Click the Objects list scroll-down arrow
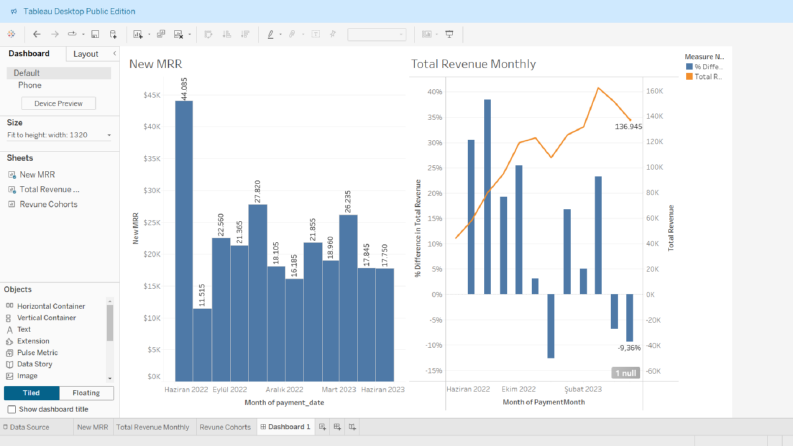This screenshot has height=446, width=793. pos(110,378)
